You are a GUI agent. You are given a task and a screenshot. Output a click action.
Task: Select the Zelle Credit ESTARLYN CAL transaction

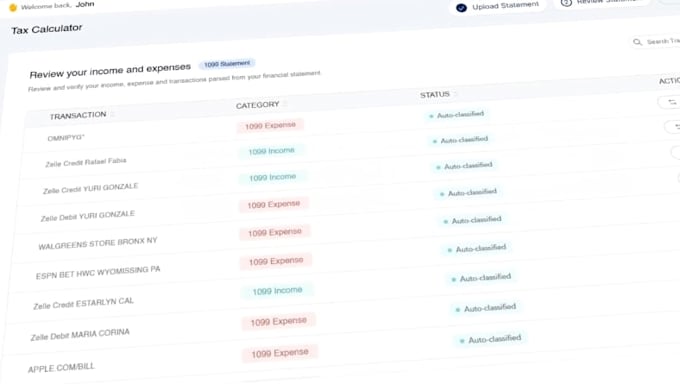pos(83,303)
